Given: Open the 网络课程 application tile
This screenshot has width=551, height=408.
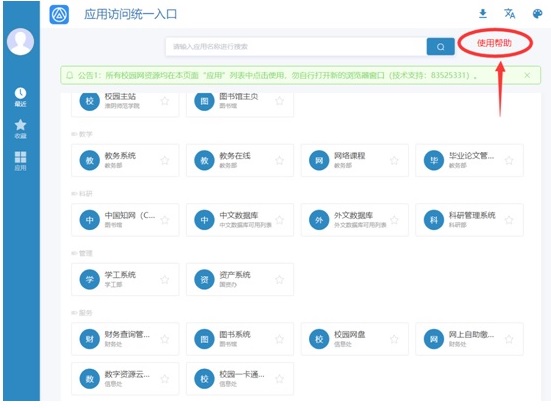Looking at the screenshot, I should coord(355,160).
